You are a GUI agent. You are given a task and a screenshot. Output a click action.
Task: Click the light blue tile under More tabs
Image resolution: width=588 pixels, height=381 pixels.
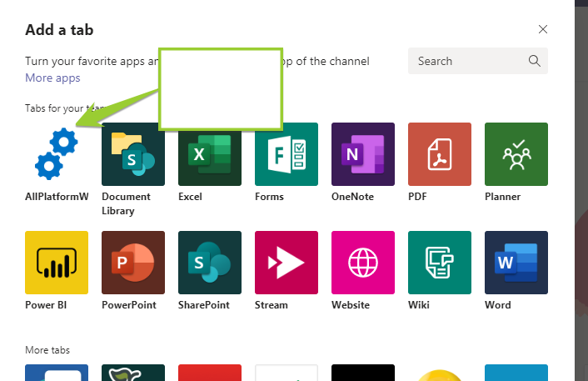coord(516,373)
